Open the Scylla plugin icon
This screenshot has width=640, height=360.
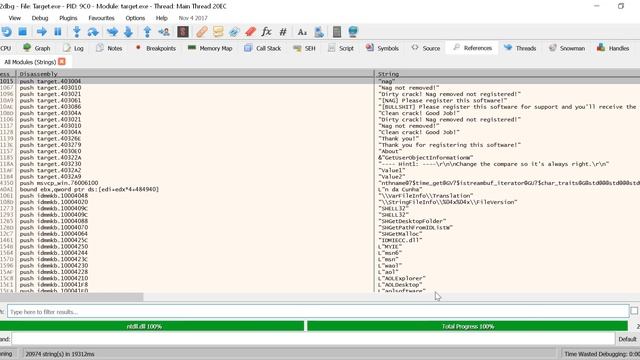[183, 31]
